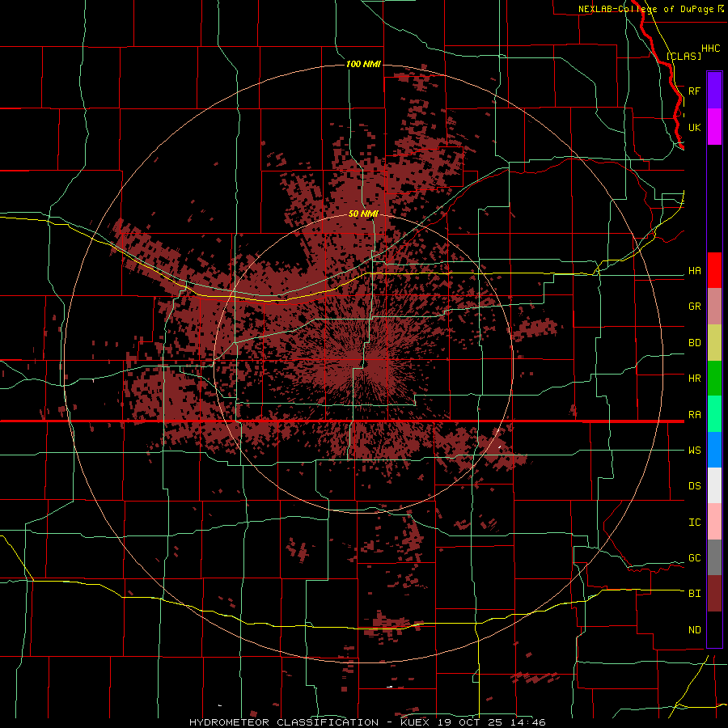Click the 'WS' legend label
The width and height of the screenshot is (728, 728).
(694, 451)
